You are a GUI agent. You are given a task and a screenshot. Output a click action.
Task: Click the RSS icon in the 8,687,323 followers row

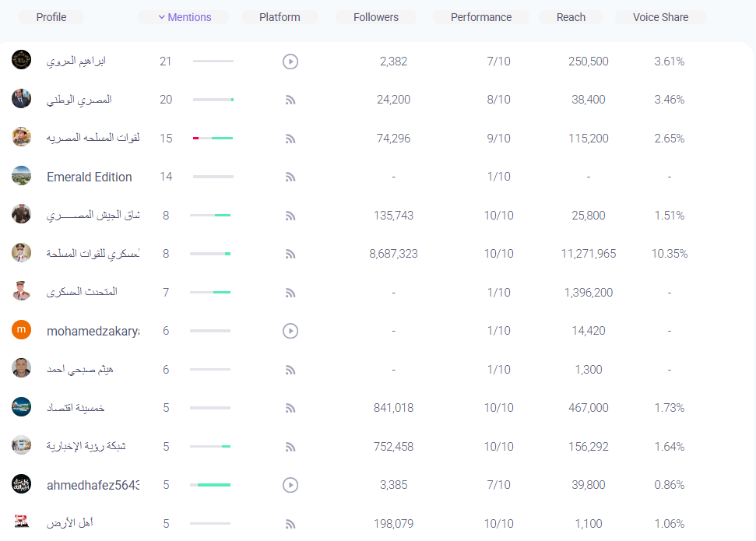290,254
